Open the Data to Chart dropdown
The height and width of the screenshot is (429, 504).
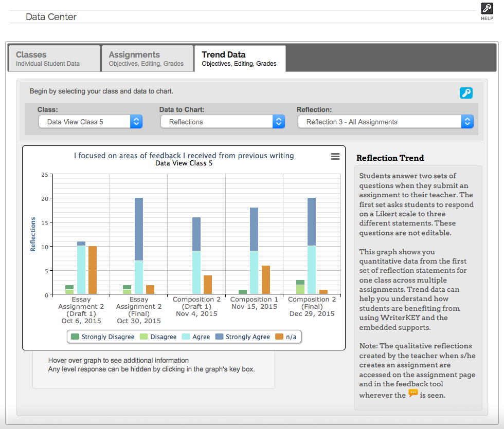point(222,122)
